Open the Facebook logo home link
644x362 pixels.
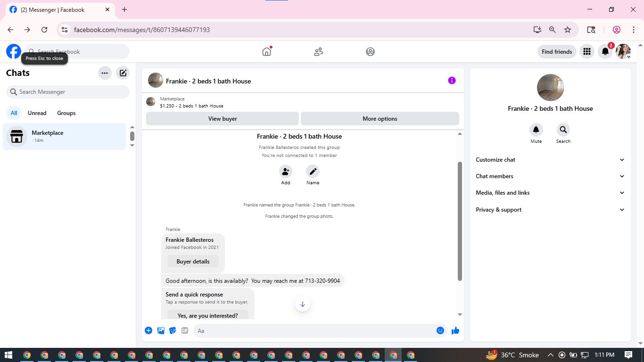pyautogui.click(x=14, y=51)
